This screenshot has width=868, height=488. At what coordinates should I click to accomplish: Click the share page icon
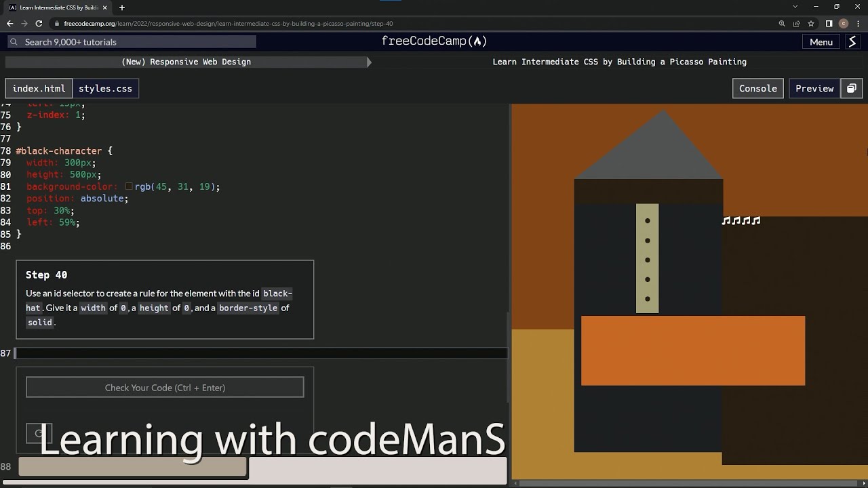pos(797,24)
